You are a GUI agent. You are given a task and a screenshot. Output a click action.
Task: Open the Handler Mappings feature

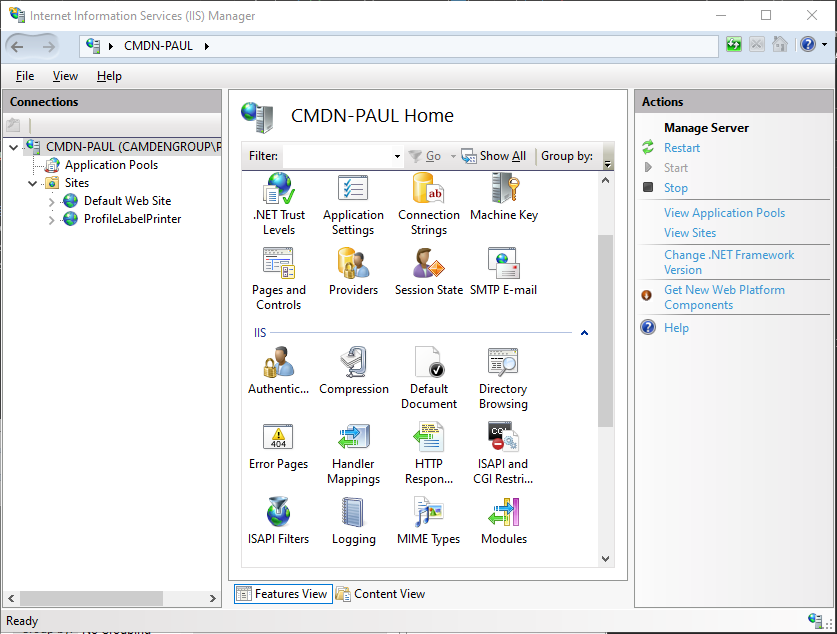click(353, 454)
